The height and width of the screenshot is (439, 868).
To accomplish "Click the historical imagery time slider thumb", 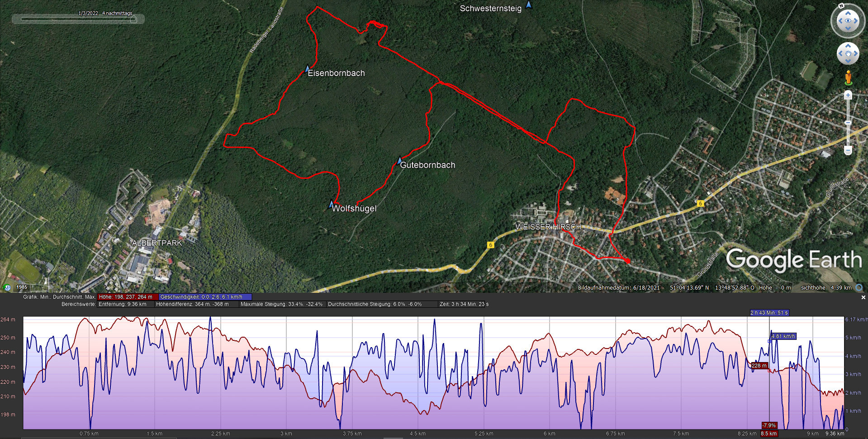I will pyautogui.click(x=133, y=19).
